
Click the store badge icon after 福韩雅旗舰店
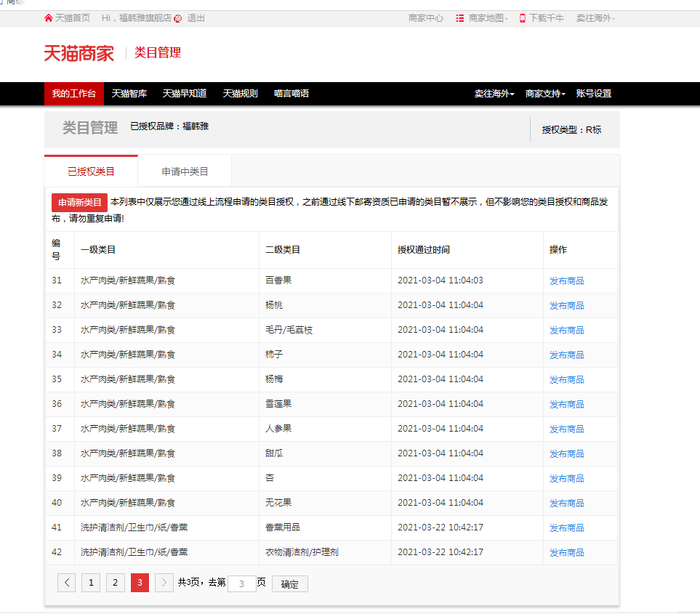tap(177, 18)
